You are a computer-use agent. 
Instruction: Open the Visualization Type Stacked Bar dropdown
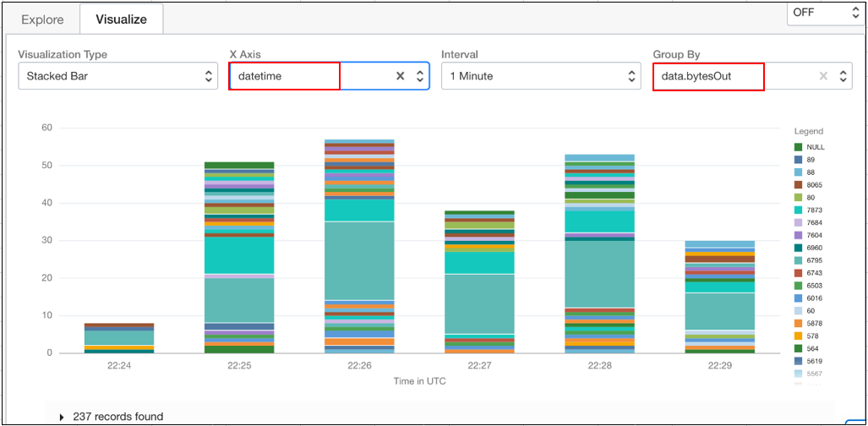[x=118, y=76]
